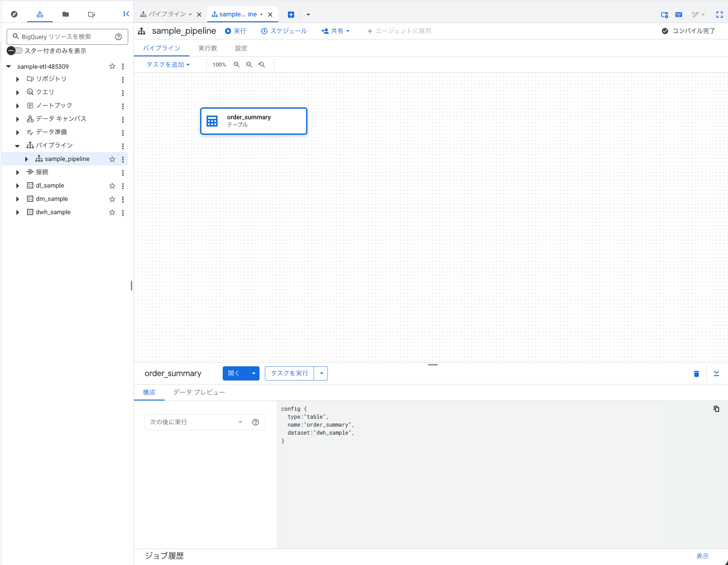Click the zoom out magnifier icon

tap(249, 65)
